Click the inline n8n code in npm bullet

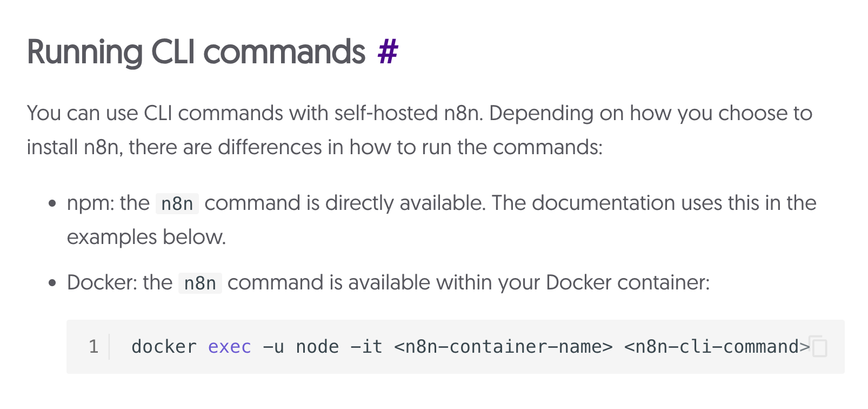pyautogui.click(x=177, y=204)
